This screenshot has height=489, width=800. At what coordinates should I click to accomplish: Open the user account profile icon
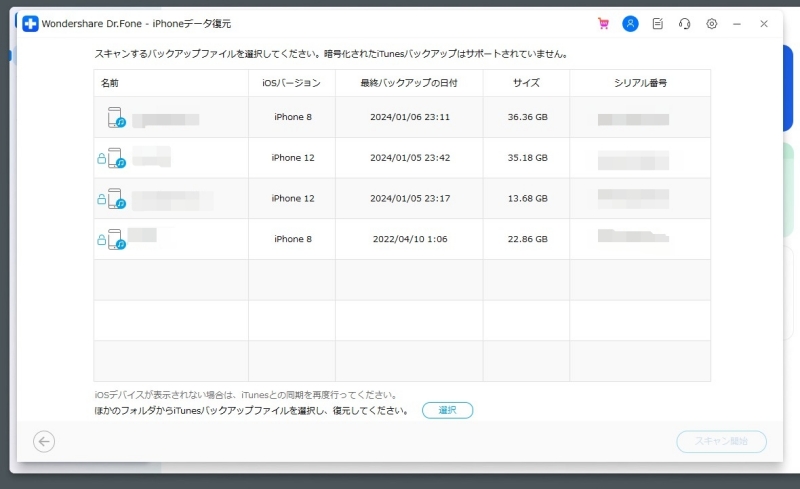click(630, 23)
